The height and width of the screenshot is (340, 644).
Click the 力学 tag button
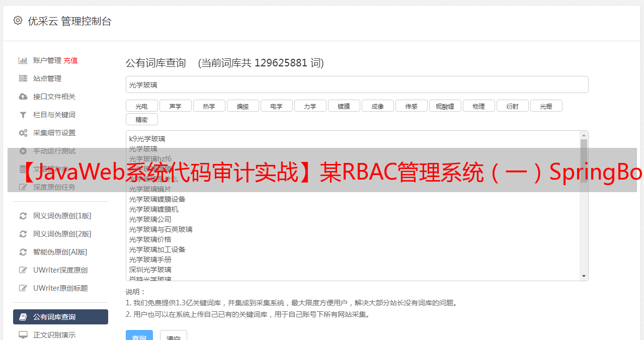310,106
